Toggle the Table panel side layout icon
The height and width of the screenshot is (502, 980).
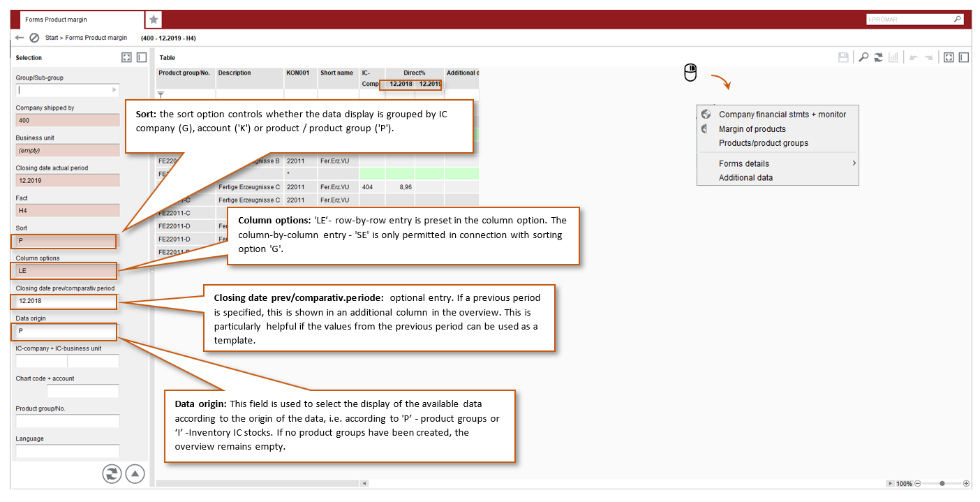pyautogui.click(x=964, y=57)
